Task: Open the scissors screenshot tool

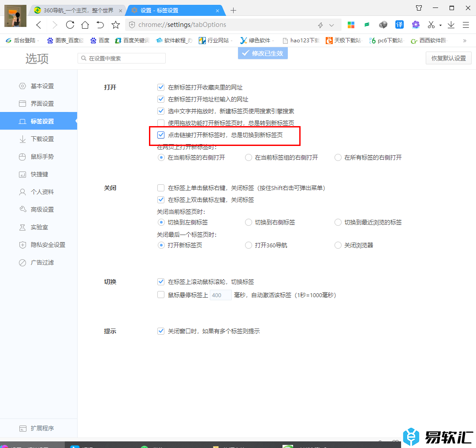Action: (x=431, y=25)
